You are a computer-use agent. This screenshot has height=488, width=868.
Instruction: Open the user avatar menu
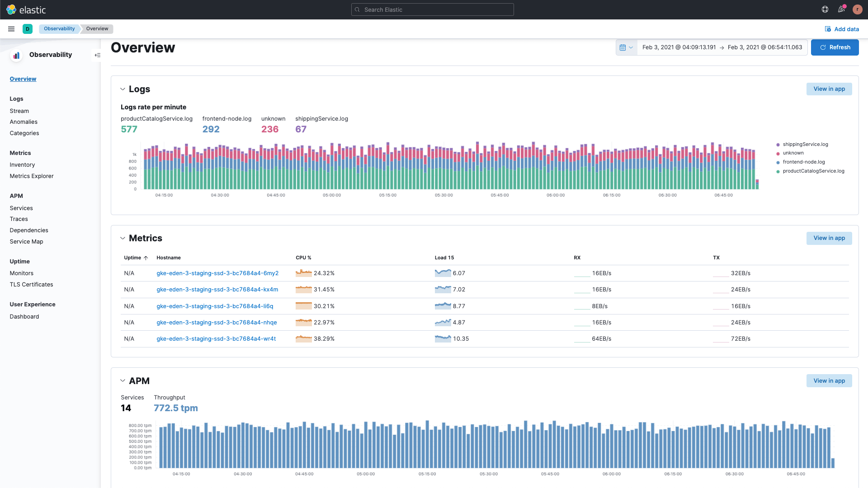tap(857, 9)
